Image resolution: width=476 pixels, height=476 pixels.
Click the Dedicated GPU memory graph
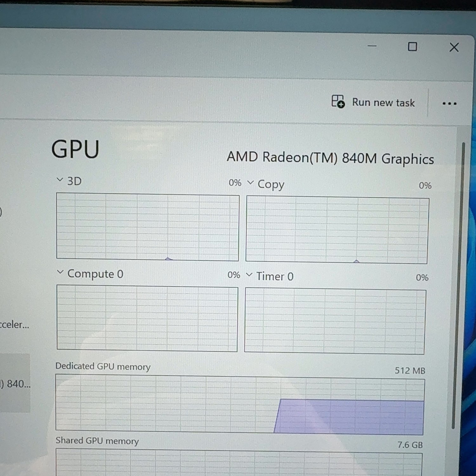240,405
